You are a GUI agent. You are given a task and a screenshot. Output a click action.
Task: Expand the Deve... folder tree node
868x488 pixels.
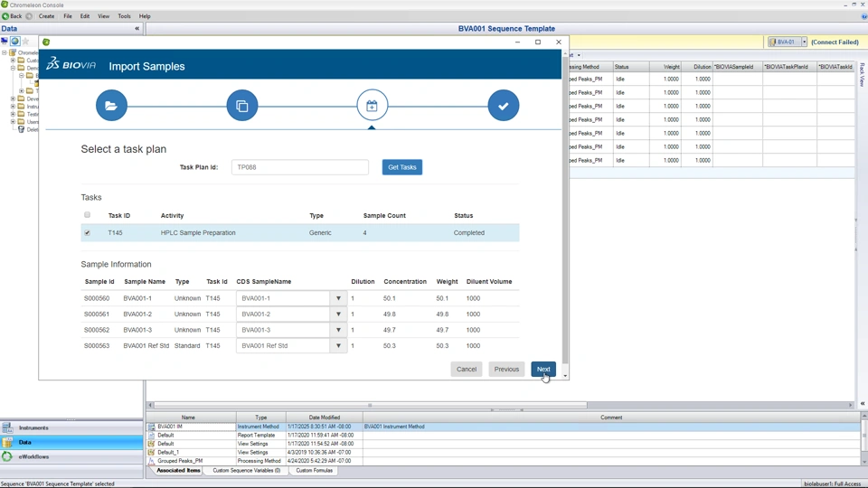pos(13,99)
